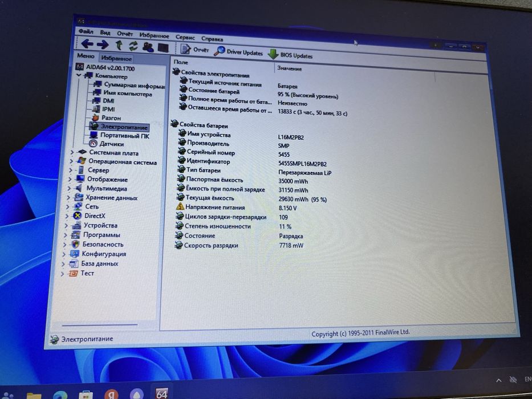Click the Тест tree icon
The width and height of the screenshot is (532, 399).
(72, 273)
